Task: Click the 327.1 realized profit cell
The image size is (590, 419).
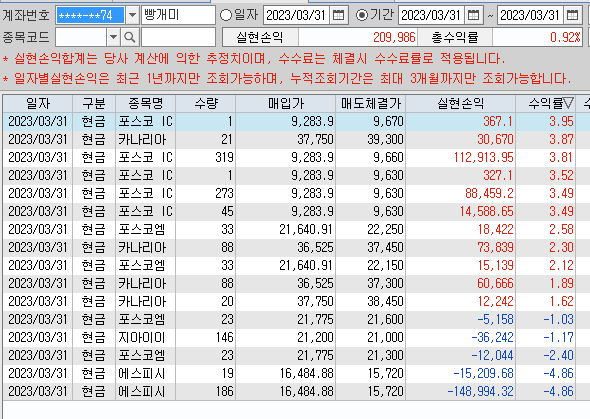Action: (461, 176)
